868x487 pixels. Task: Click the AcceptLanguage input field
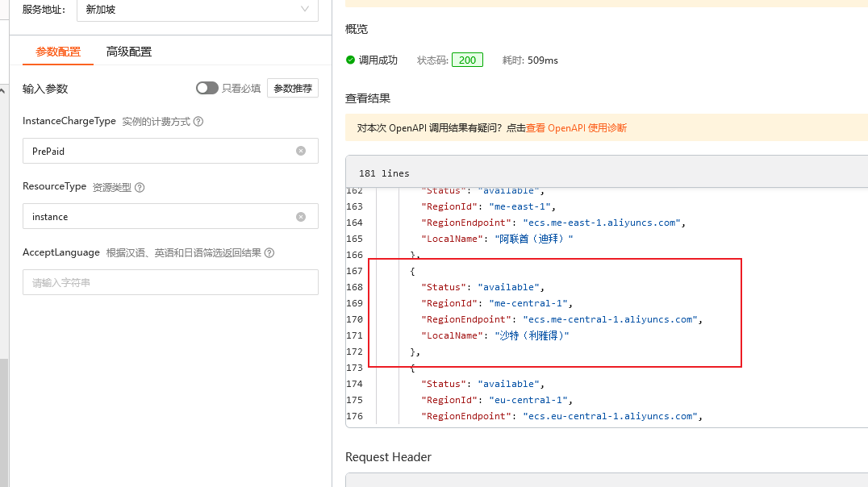170,283
